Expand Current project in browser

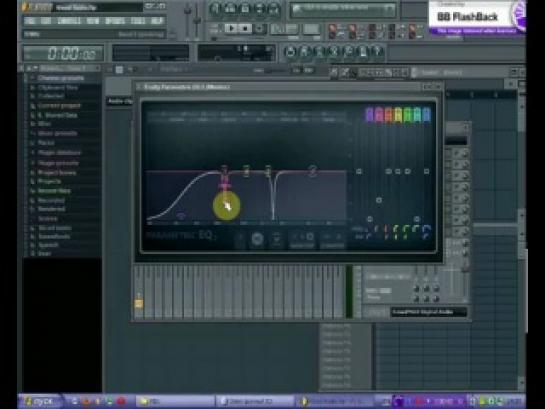(59, 105)
